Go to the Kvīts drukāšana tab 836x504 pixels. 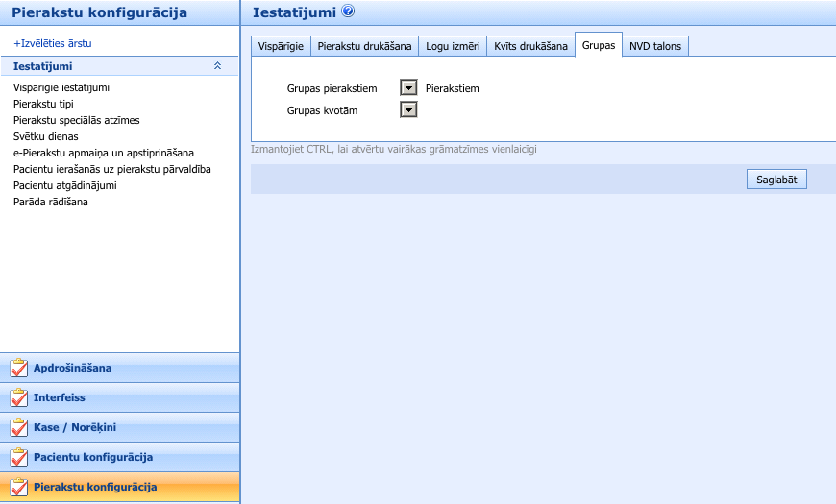tap(530, 46)
